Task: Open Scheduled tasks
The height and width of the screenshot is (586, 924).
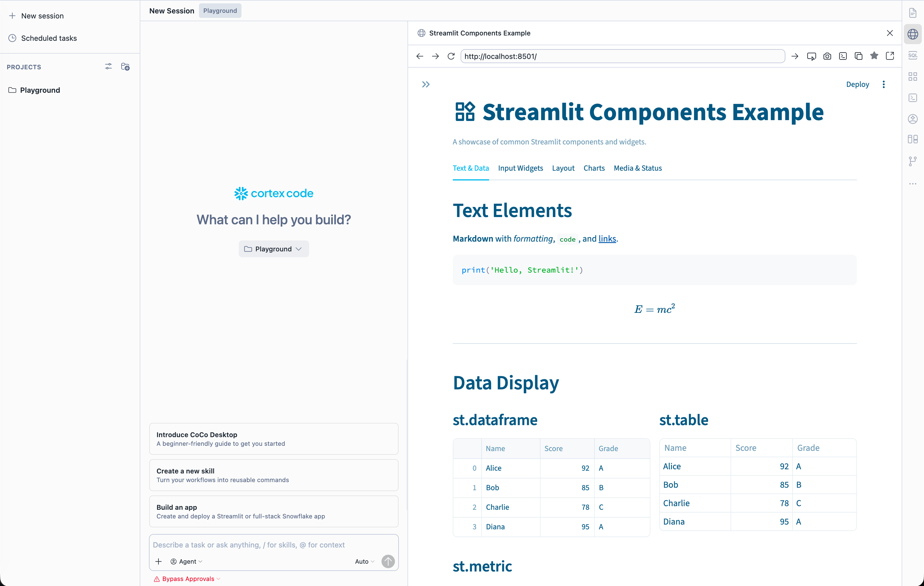Action: click(42, 38)
